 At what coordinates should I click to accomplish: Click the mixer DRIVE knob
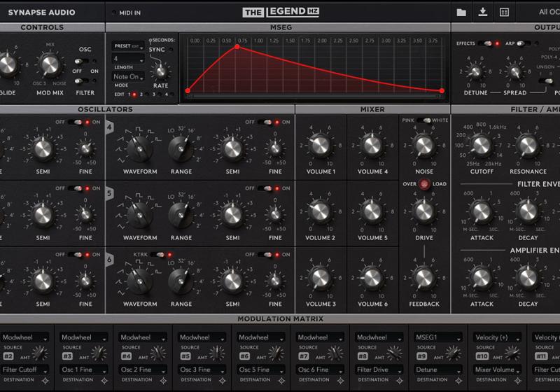point(424,211)
